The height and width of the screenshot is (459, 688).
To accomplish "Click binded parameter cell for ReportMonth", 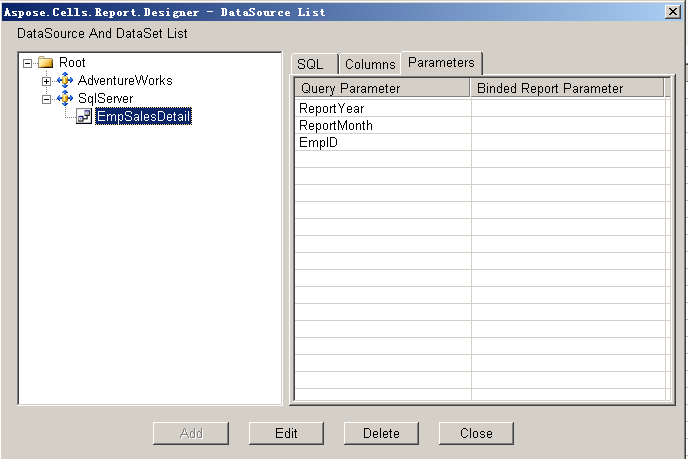I will coord(568,125).
